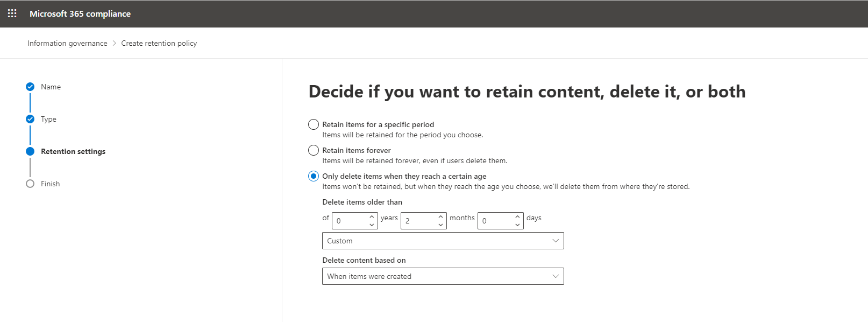Click the Microsoft 365 compliance title
This screenshot has height=322, width=868.
(x=80, y=13)
